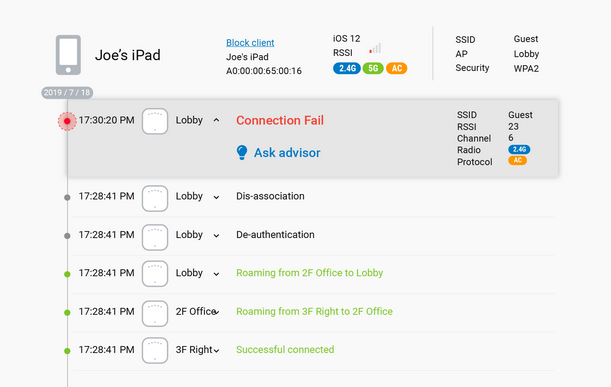The width and height of the screenshot is (611, 387).
Task: Click the 2F Office access point icon
Action: click(x=155, y=313)
